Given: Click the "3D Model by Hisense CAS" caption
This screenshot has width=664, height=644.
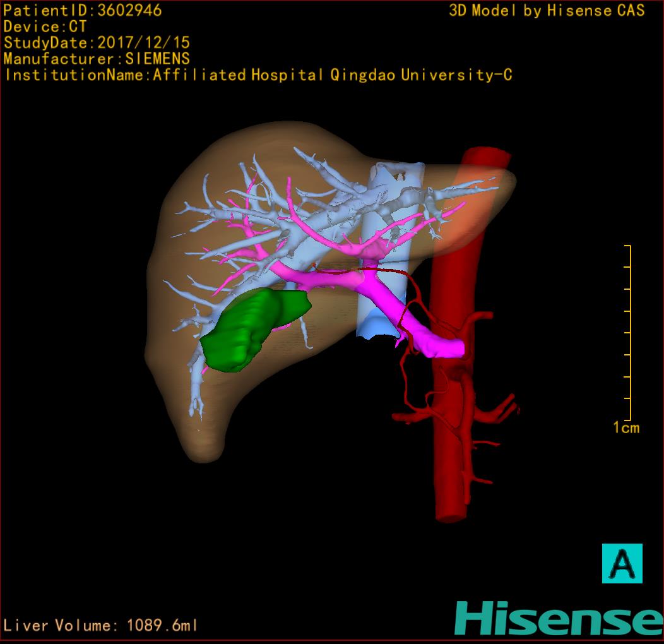Looking at the screenshot, I should (x=547, y=11).
